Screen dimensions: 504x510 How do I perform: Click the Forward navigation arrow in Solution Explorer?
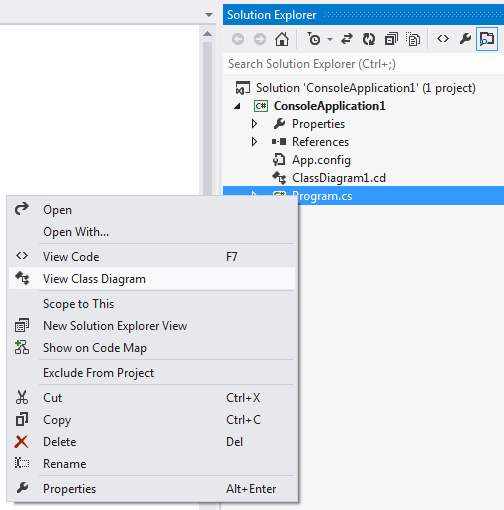260,39
